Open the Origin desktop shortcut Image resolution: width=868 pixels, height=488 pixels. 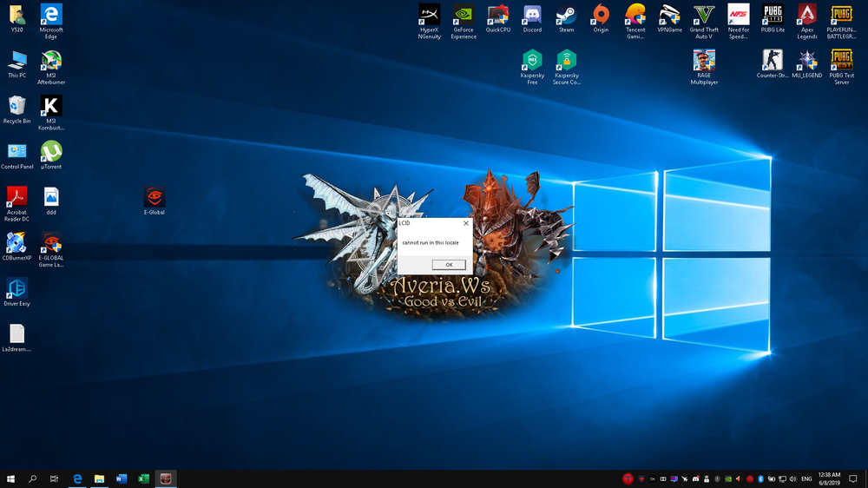click(x=601, y=15)
